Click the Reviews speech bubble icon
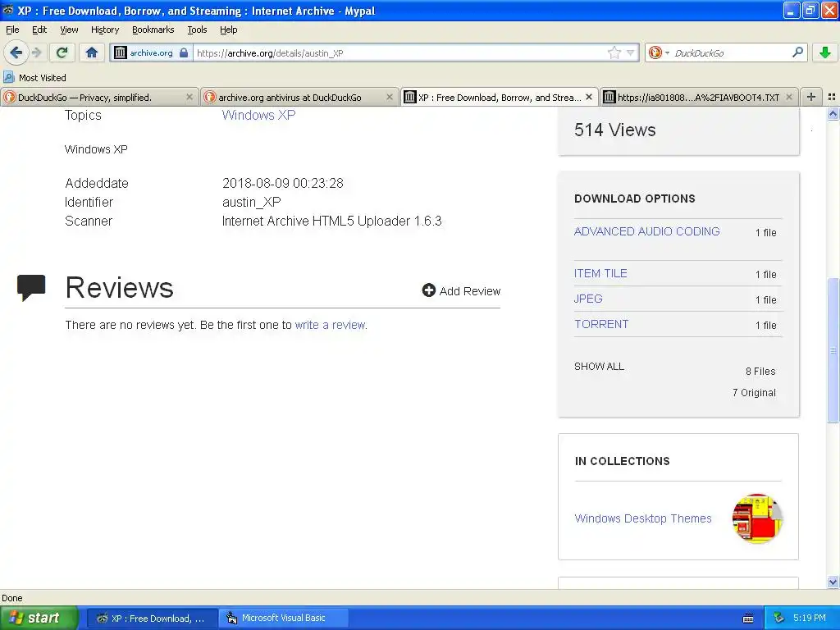Image resolution: width=840 pixels, height=630 pixels. tap(31, 287)
